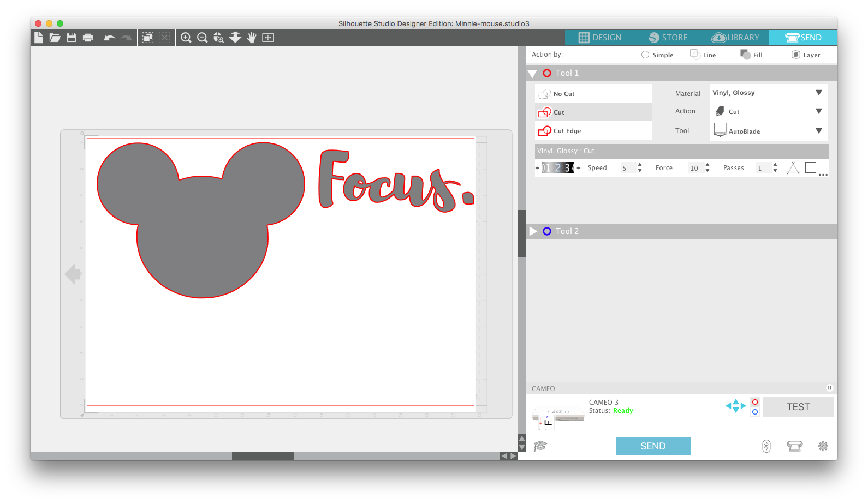This screenshot has height=504, width=868.
Task: Fit the page to the window
Action: [268, 38]
